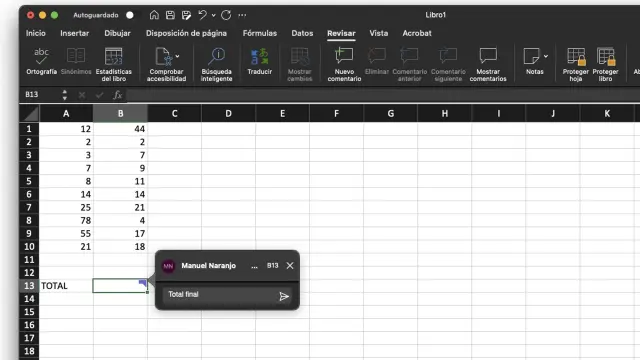Image resolution: width=640 pixels, height=360 pixels.
Task: Select column F header
Action: pos(336,113)
